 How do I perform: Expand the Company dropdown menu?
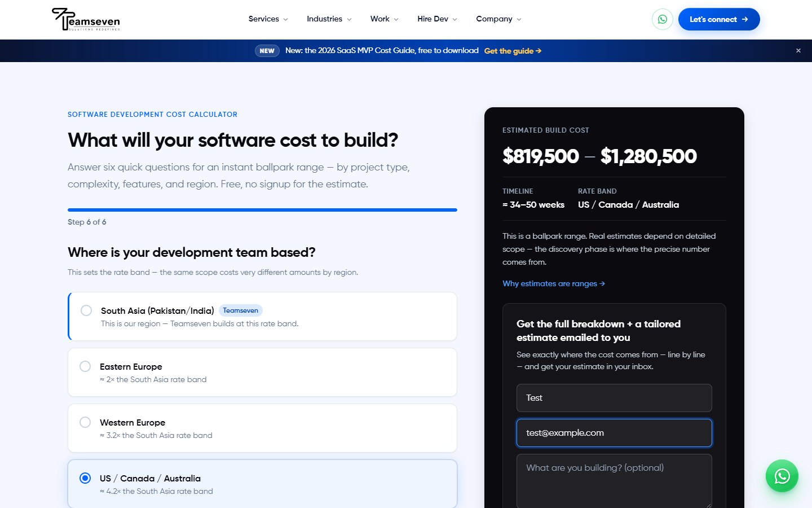[x=499, y=19]
